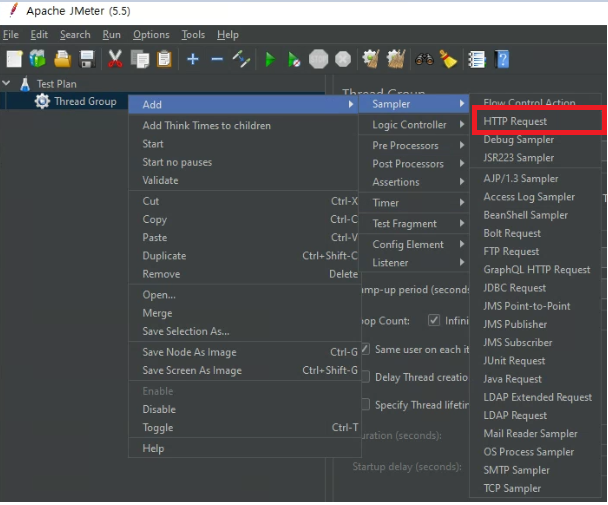Expand the Logic Controller submenu
The image size is (608, 505).
point(414,125)
